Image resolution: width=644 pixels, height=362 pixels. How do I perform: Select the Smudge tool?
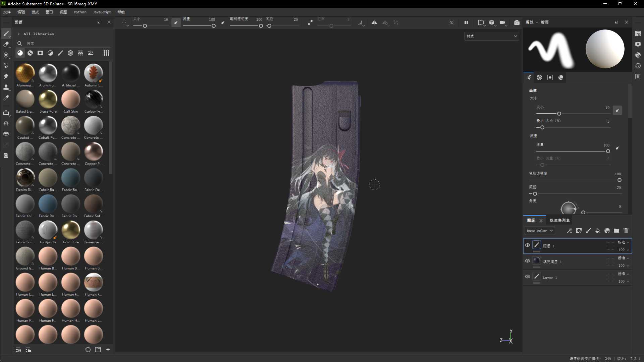6,76
